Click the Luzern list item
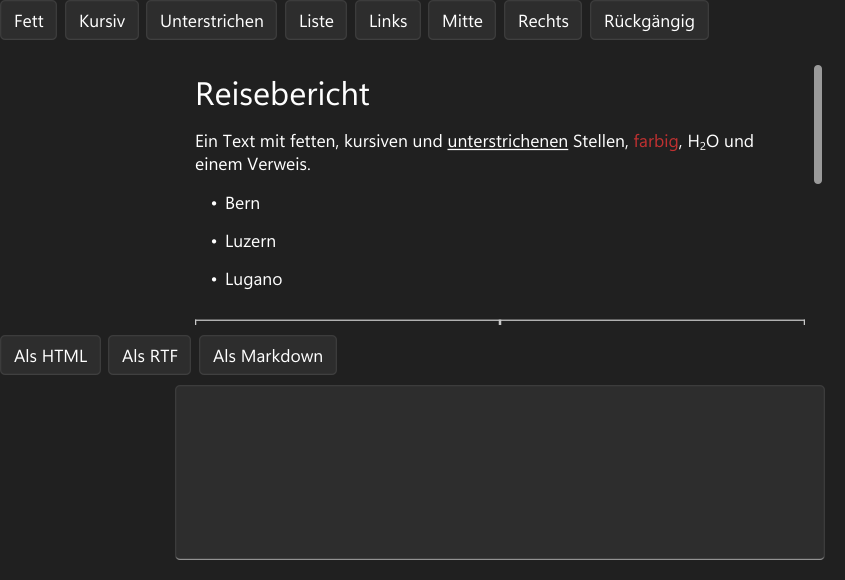 click(251, 241)
